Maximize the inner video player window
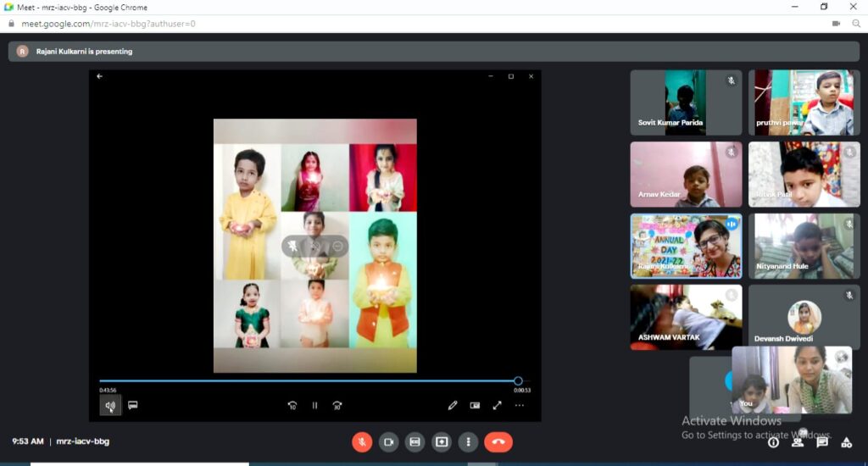Image resolution: width=868 pixels, height=466 pixels. pos(511,76)
